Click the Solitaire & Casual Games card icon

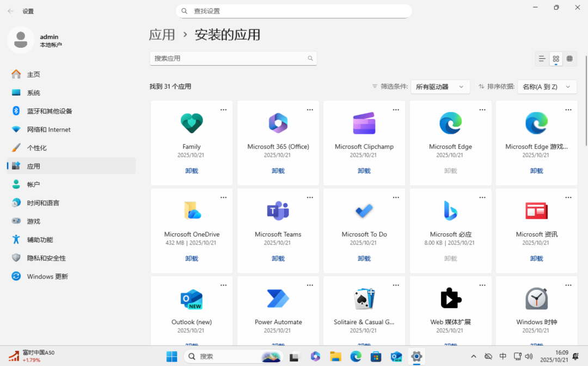[364, 299]
